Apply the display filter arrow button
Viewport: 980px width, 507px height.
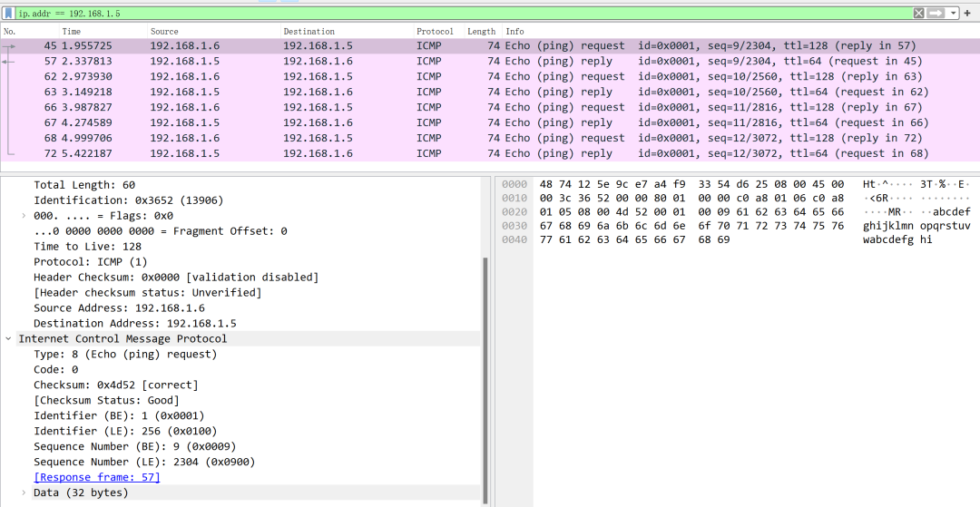(936, 13)
